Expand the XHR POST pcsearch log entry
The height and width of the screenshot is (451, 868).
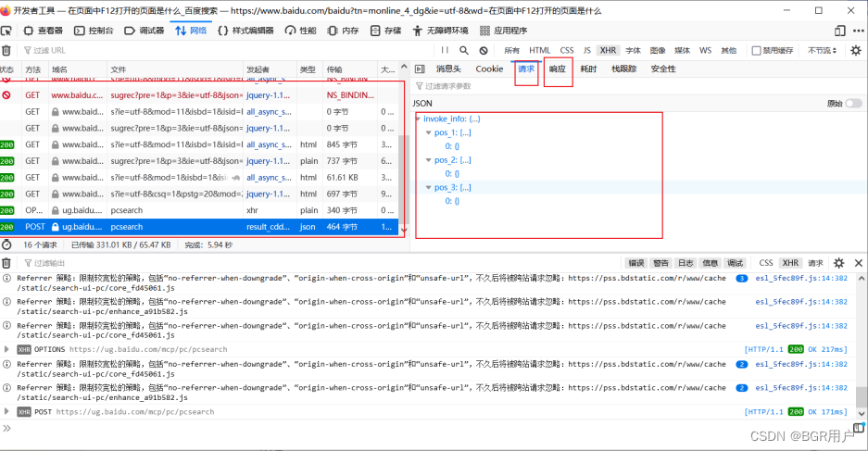pyautogui.click(x=6, y=412)
